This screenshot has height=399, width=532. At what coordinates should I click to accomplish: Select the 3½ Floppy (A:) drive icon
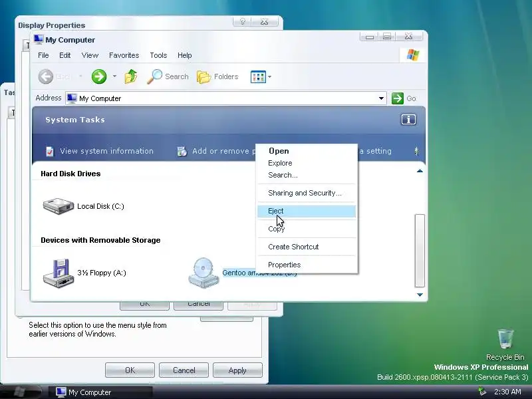[x=59, y=273]
